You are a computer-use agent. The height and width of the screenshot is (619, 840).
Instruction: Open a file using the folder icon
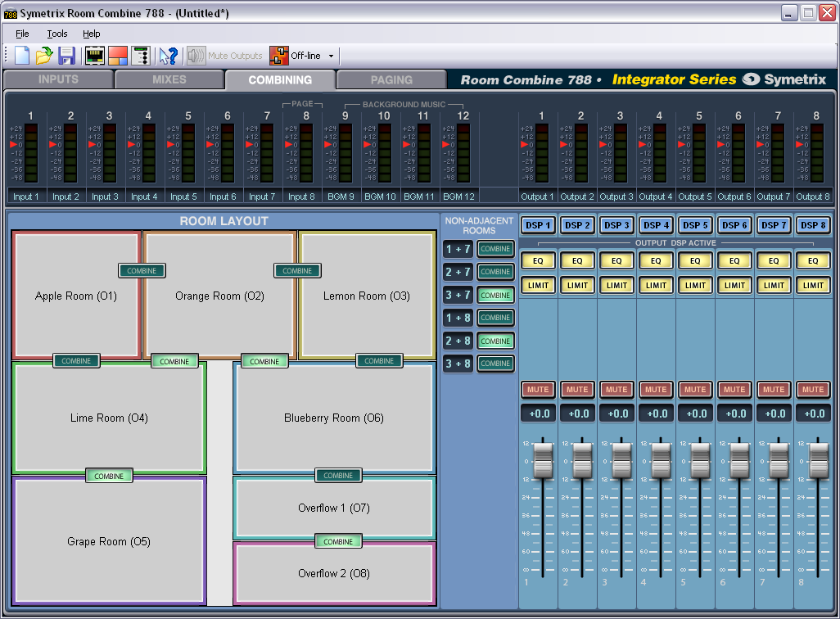(44, 55)
